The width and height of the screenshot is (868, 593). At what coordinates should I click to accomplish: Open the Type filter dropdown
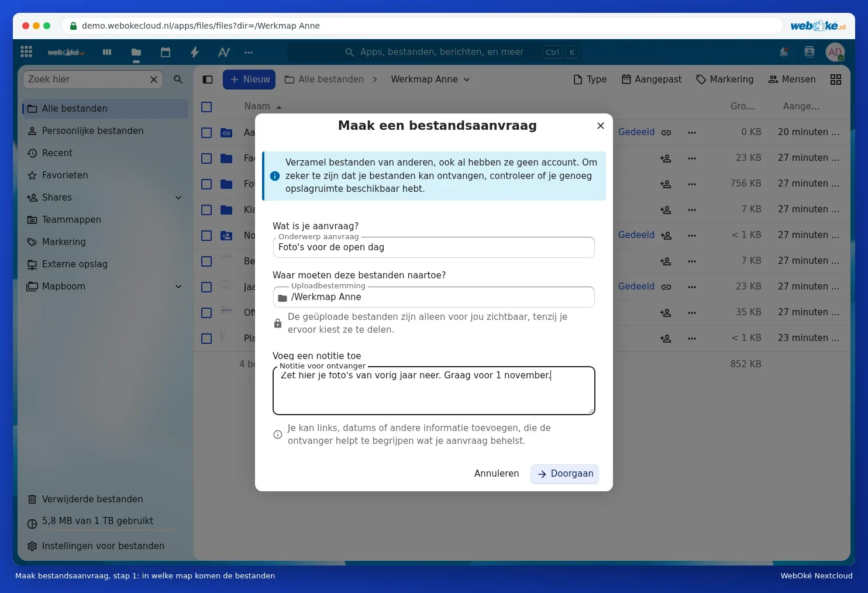click(x=590, y=80)
